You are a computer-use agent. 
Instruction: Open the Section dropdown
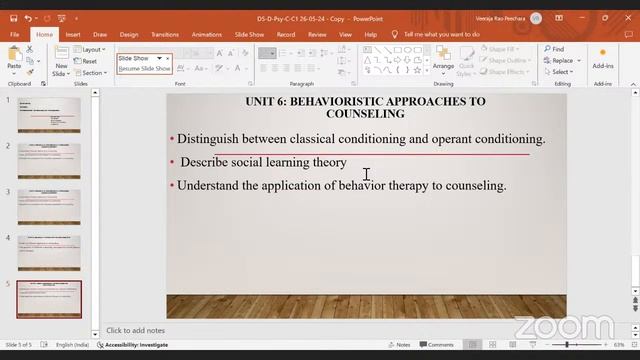91,73
